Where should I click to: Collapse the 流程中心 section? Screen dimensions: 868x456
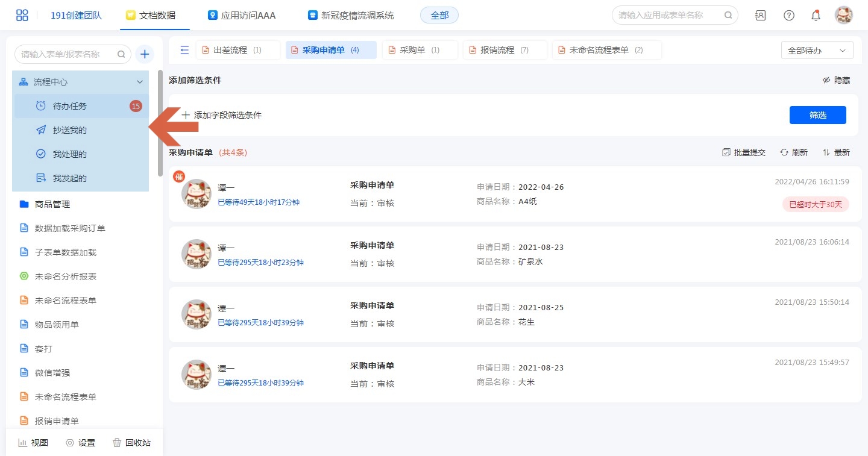[140, 82]
